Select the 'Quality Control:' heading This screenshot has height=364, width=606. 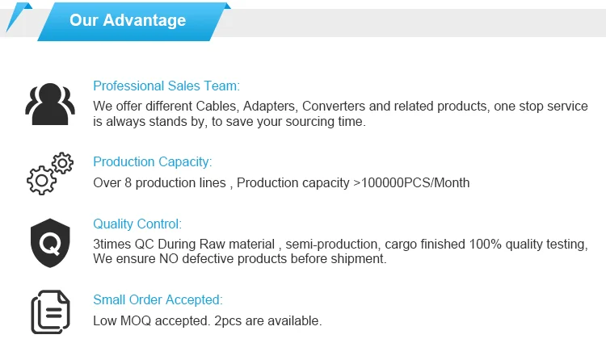click(137, 224)
